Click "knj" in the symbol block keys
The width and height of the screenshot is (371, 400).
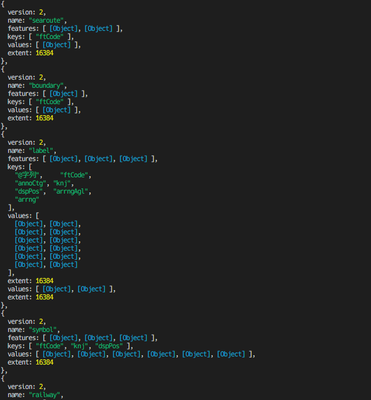tap(79, 346)
